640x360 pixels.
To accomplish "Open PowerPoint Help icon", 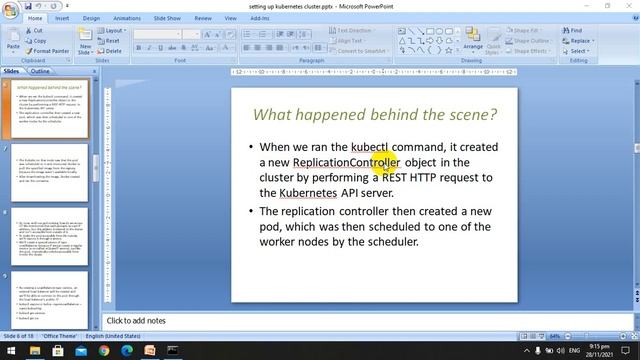I will click(635, 18).
